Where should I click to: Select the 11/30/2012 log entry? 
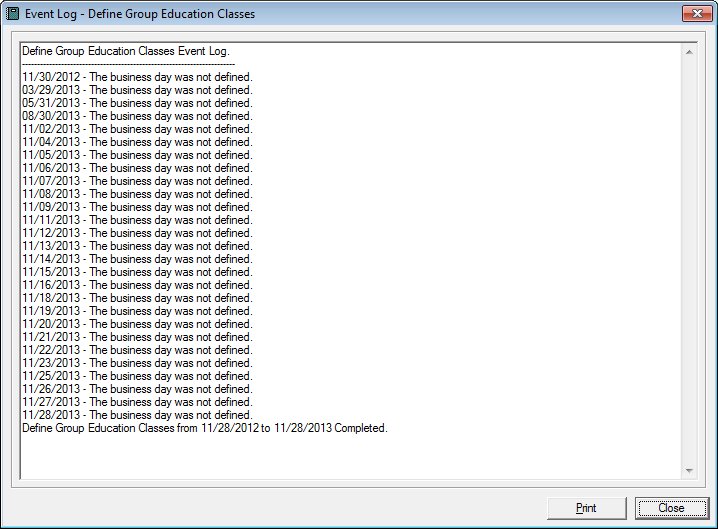point(137,77)
